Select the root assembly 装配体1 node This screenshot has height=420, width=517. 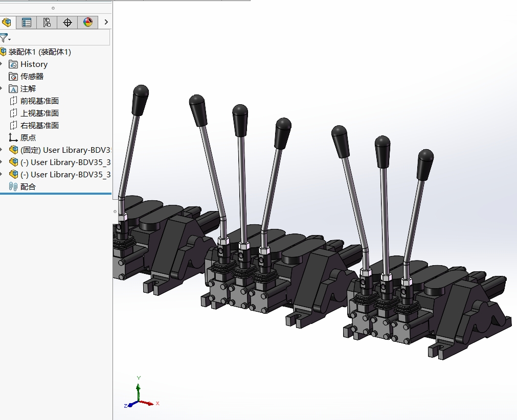[x=39, y=52]
